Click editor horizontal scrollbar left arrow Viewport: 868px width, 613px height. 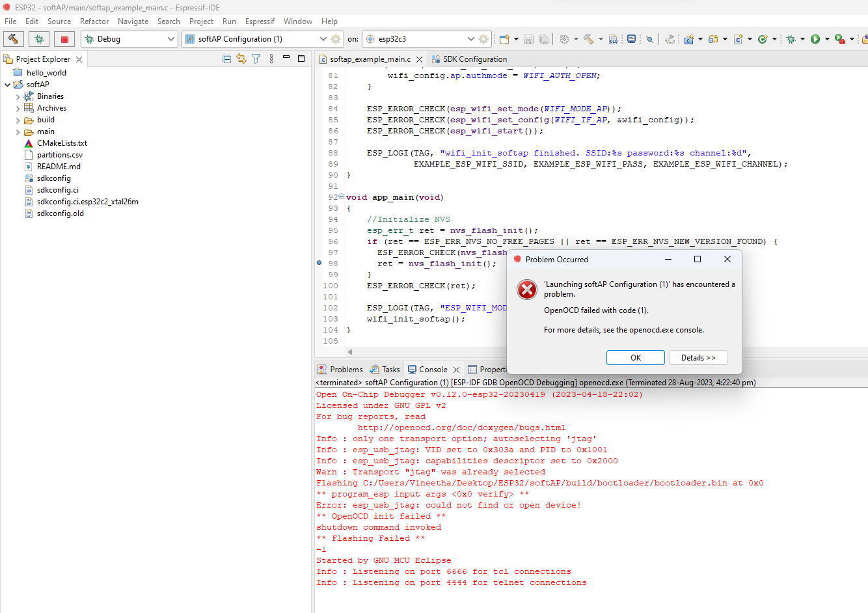(350, 352)
